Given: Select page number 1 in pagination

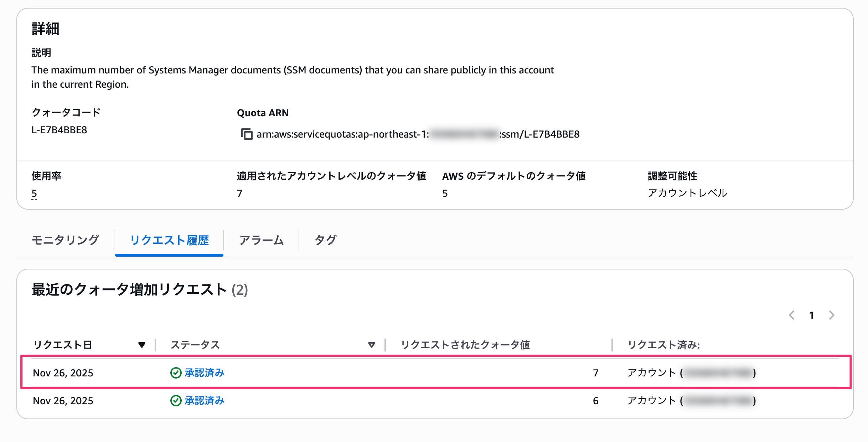Looking at the screenshot, I should [812, 315].
